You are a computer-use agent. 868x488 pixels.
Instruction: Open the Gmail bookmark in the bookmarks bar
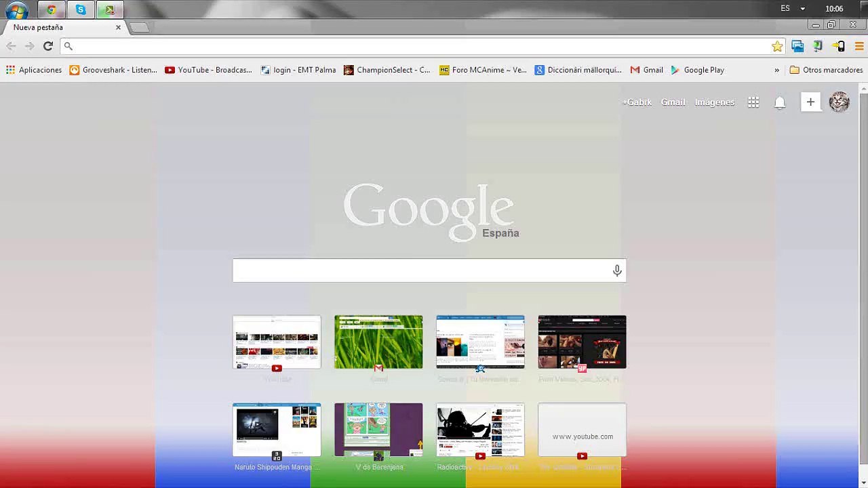pos(646,70)
